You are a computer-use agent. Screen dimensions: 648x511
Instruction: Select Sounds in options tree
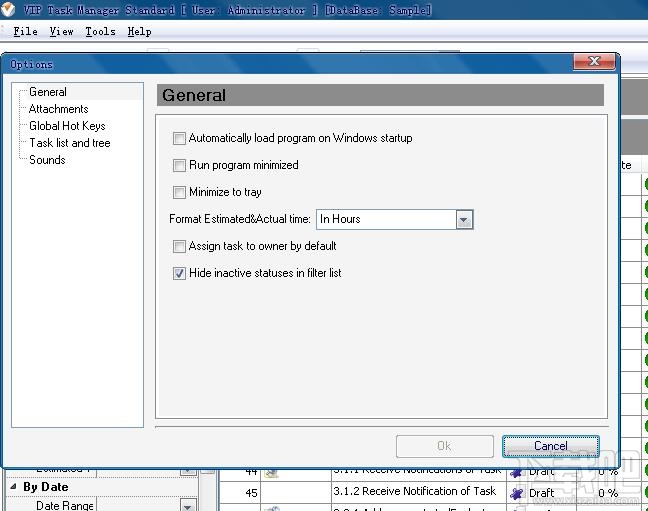47,160
